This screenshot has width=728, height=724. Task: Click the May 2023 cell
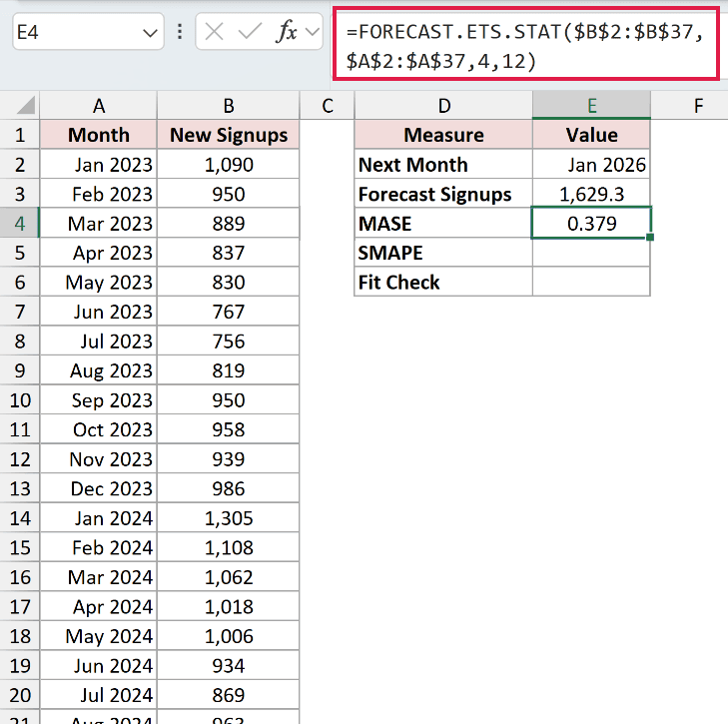(99, 283)
